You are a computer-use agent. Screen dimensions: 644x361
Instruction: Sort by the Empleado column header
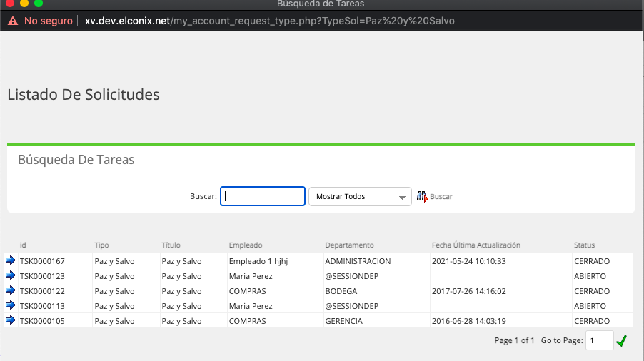(x=246, y=245)
